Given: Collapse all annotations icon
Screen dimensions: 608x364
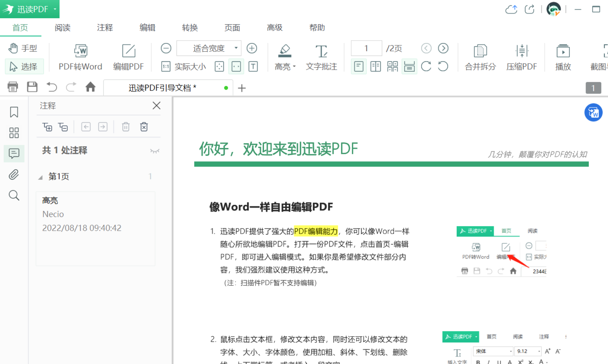Looking at the screenshot, I should (x=63, y=127).
